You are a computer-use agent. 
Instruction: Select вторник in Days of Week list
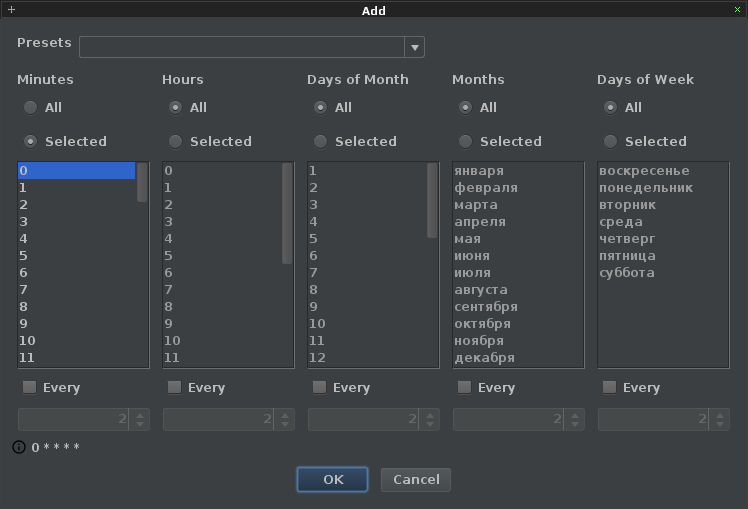pos(664,205)
